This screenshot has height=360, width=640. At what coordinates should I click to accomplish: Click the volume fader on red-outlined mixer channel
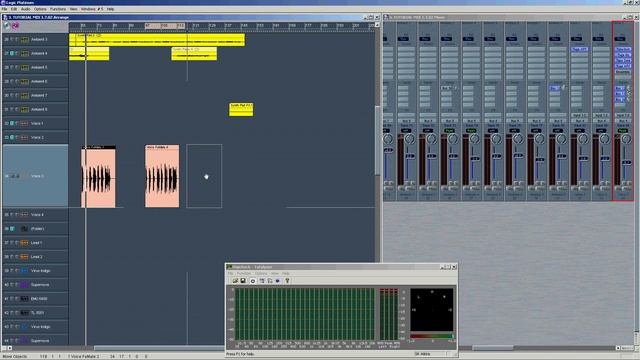coord(627,162)
